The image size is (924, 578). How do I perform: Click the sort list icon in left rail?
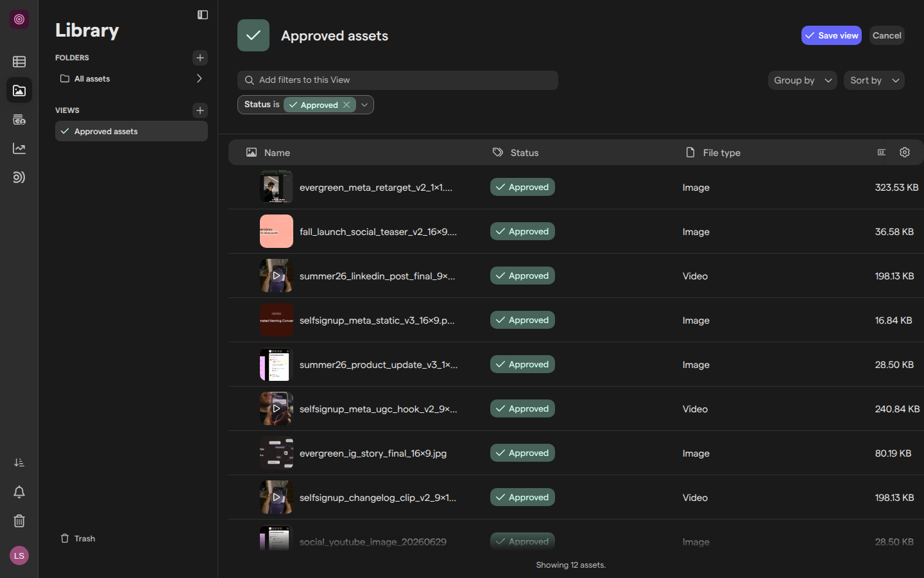(x=19, y=462)
